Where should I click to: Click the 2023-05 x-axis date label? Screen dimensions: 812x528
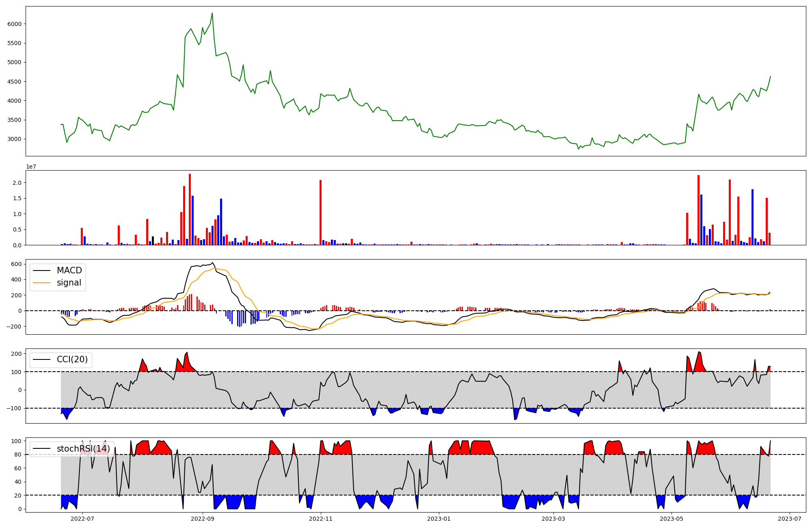click(x=672, y=519)
